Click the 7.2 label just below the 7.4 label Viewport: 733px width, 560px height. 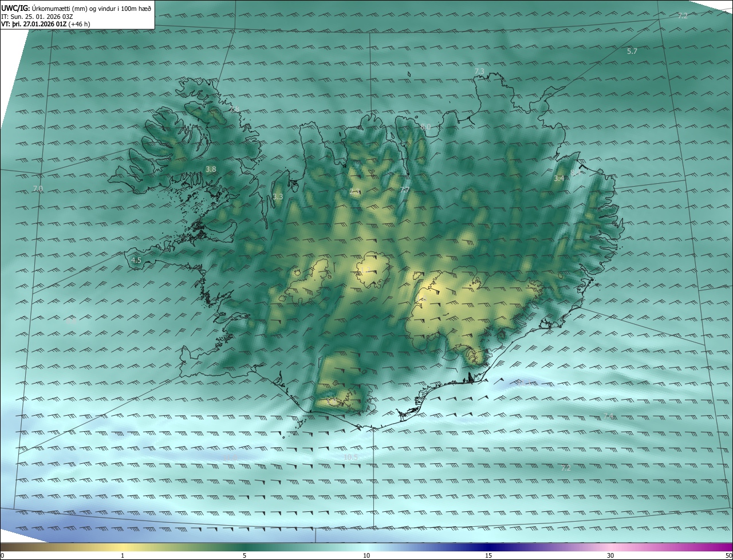tap(566, 468)
